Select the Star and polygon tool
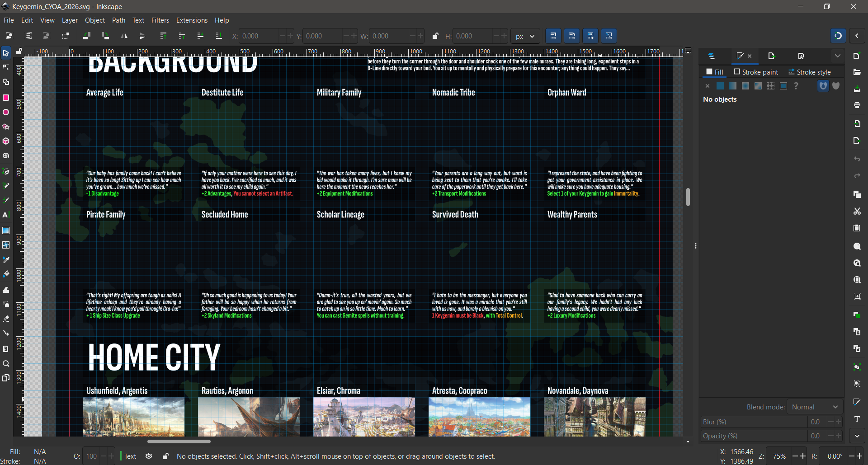Screen dimensions: 868x465 coord(6,127)
